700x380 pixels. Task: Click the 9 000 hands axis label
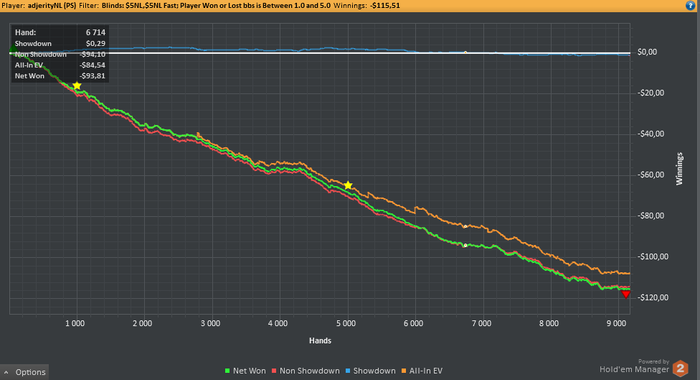click(617, 323)
